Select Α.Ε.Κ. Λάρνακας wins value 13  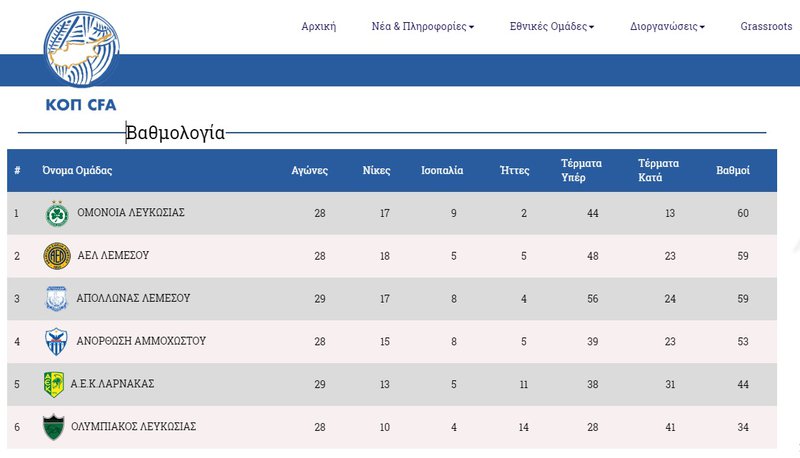385,385
